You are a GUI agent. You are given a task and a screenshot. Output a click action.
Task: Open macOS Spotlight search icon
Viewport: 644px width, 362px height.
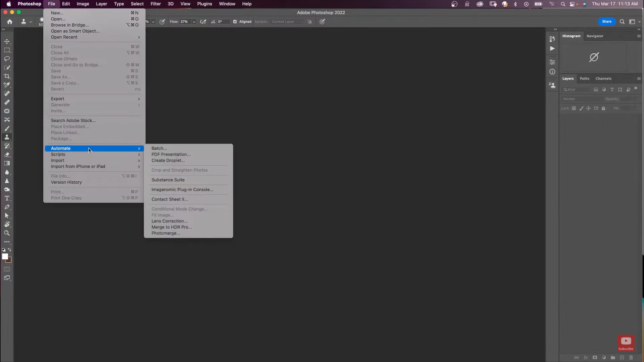[563, 4]
